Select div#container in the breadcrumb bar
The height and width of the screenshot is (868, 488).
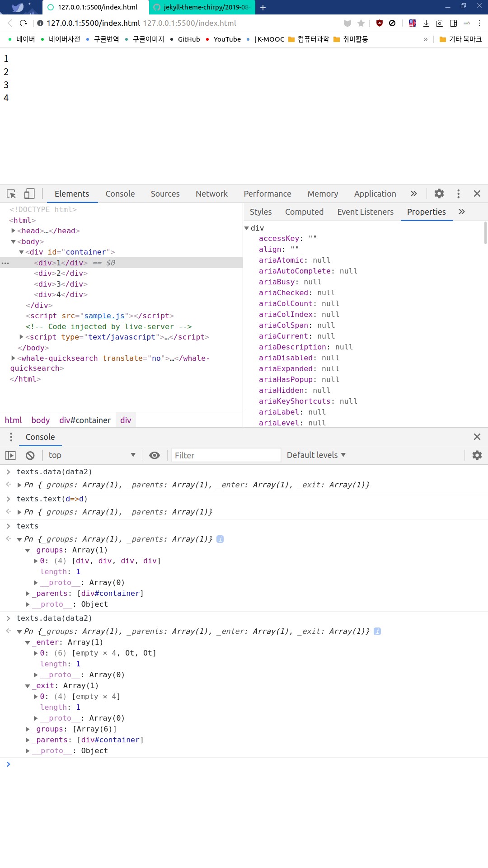point(85,420)
